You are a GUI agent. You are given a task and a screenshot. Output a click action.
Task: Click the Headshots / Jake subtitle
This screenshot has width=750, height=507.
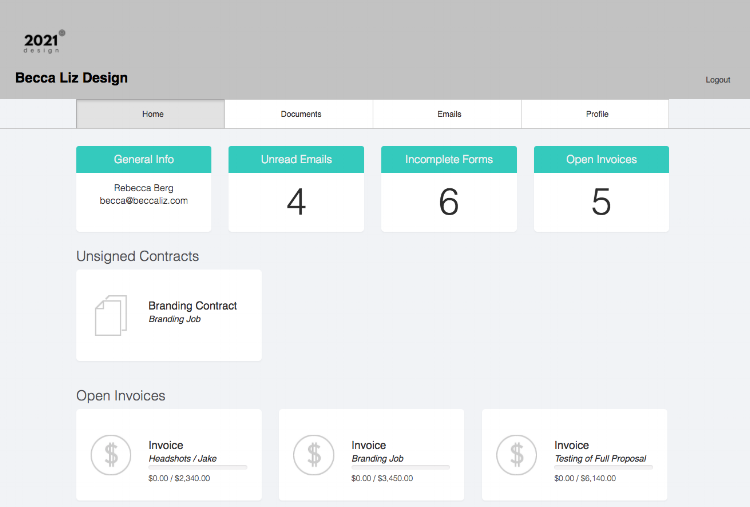(x=182, y=459)
